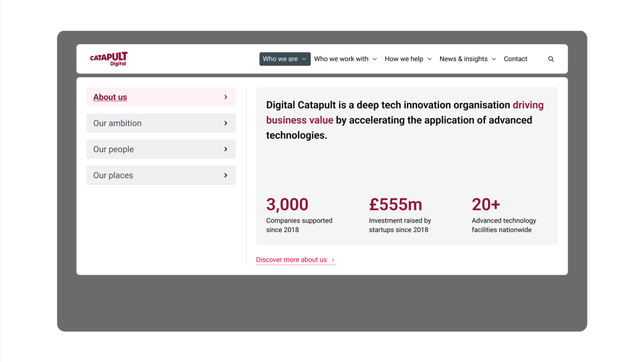Click the arrow icon beside Our places

tap(226, 175)
